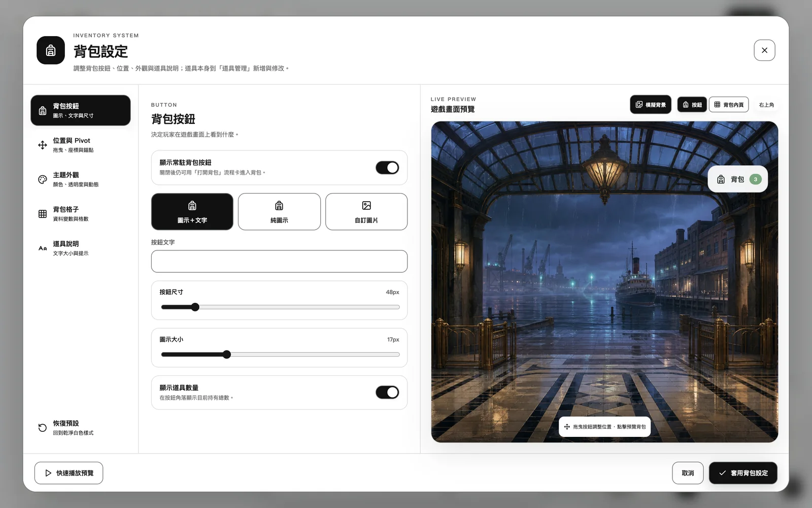
Task: Click the game scene preview image
Action: [604, 282]
